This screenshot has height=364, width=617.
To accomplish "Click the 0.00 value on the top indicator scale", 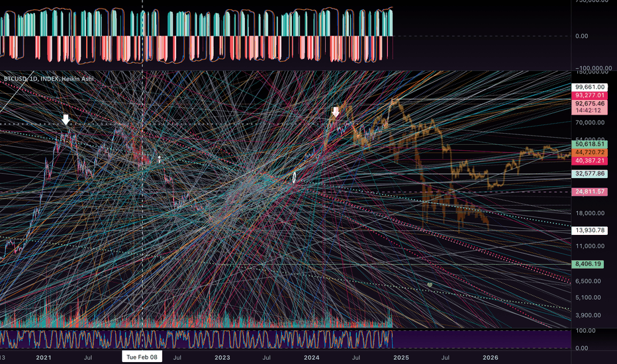I will point(582,36).
